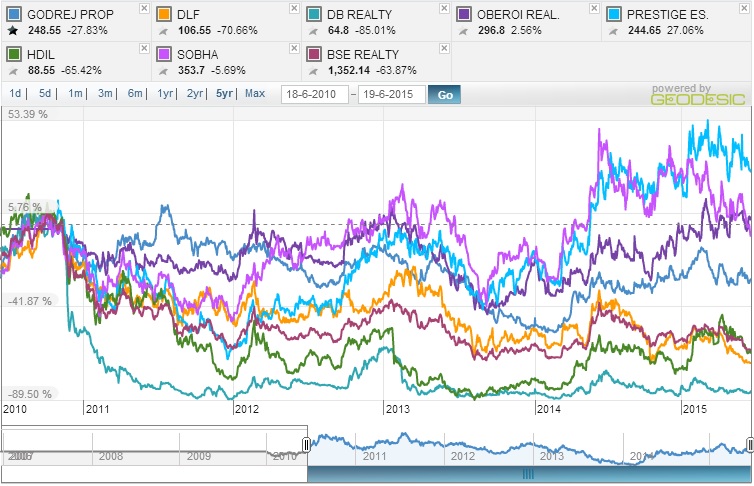Remove DLF series with its X icon
754x486 pixels.
292,8
